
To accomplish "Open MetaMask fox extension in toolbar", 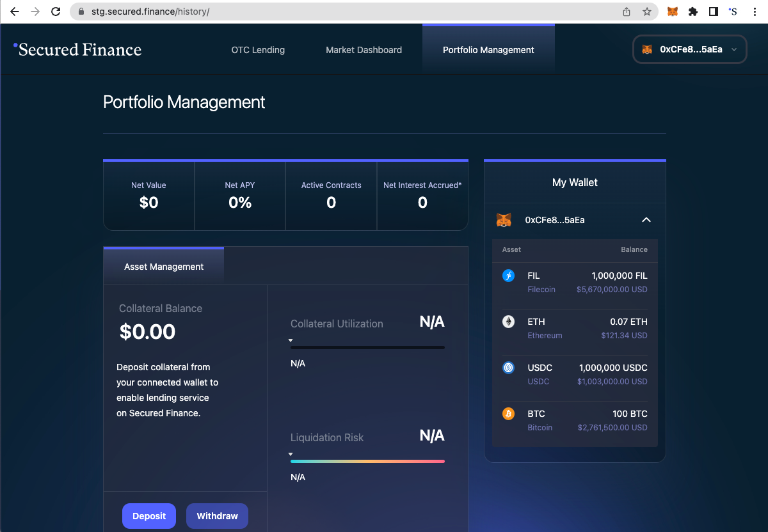I will click(673, 12).
